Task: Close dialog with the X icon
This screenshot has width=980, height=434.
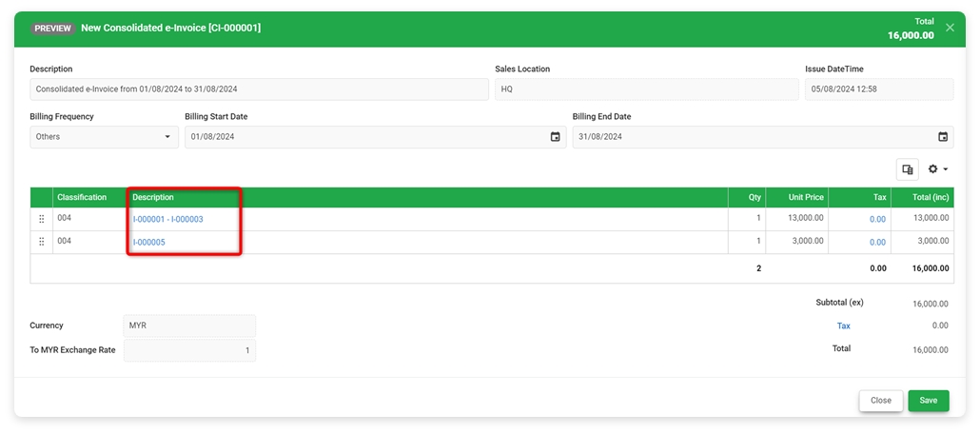Action: (x=950, y=28)
